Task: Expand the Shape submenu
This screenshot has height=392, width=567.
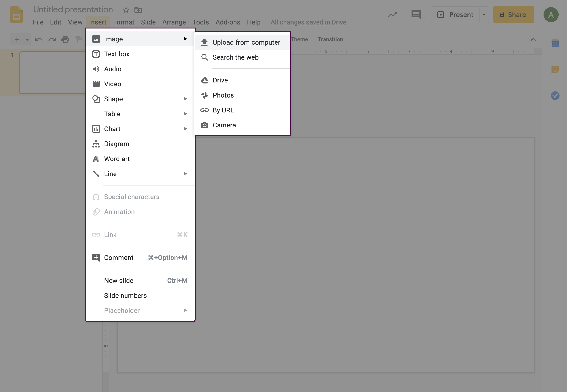Action: 185,98
